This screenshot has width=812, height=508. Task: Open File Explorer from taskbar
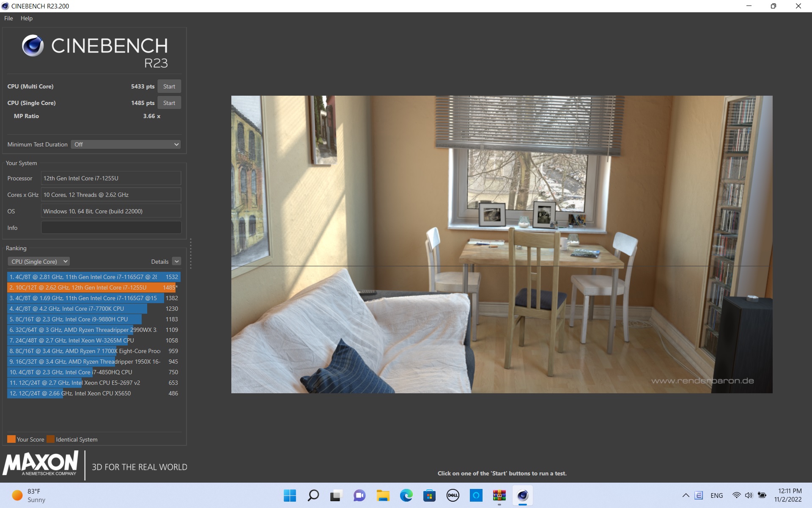[383, 495]
